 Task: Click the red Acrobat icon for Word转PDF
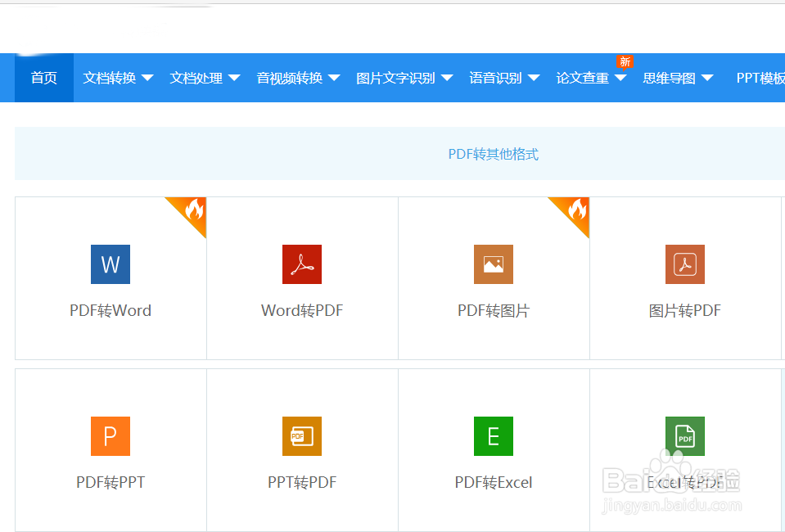[x=302, y=264]
